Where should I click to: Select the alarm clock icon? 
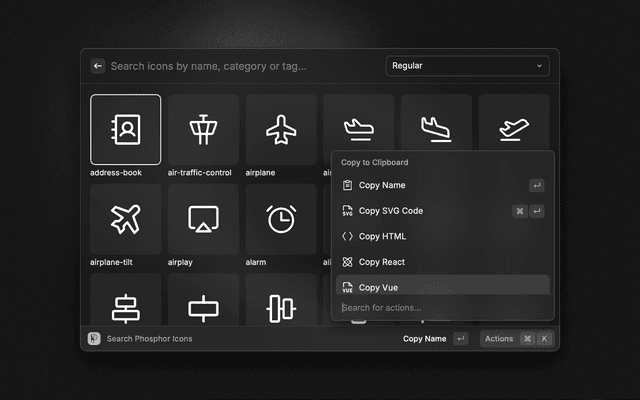[281, 219]
